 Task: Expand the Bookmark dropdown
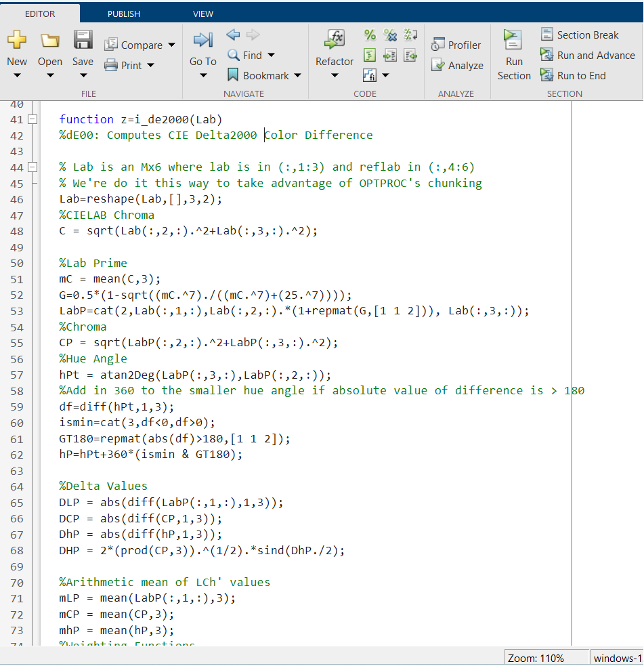click(298, 76)
